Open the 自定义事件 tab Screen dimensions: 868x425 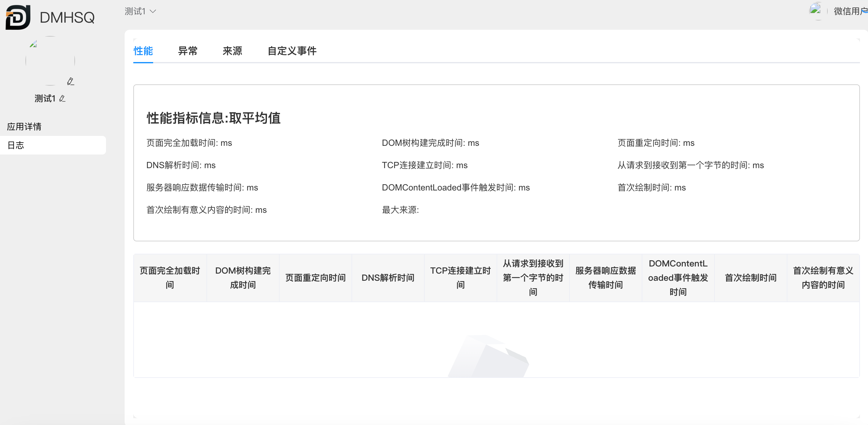point(292,51)
